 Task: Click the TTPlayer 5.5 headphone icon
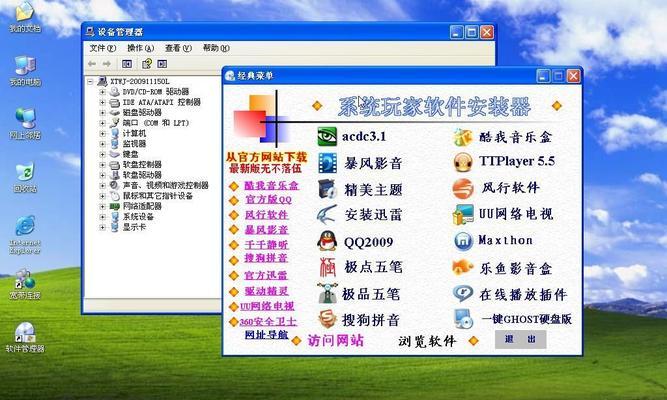coord(463,162)
